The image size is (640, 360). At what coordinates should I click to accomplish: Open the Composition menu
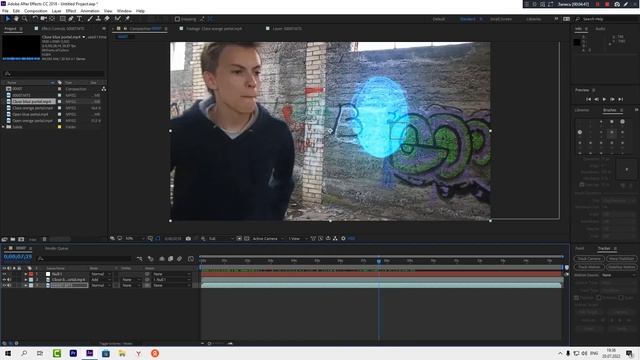pos(36,11)
